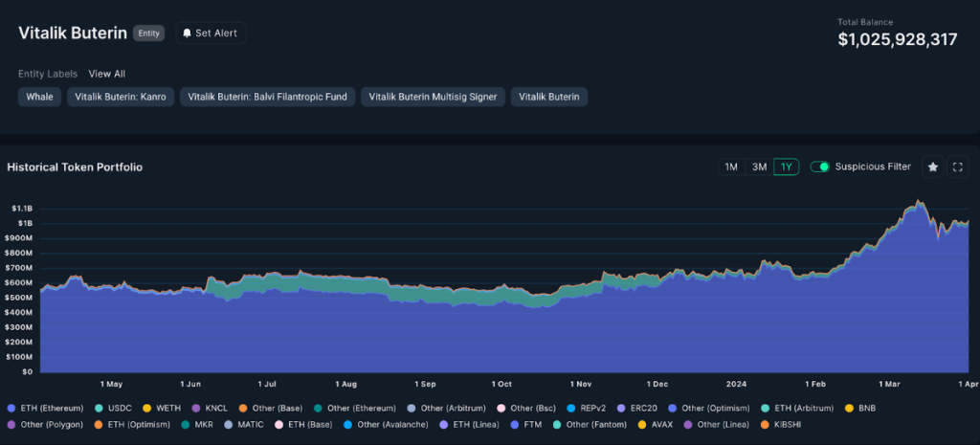Toggle the USDC legend color dot
This screenshot has height=445, width=980.
tap(99, 408)
